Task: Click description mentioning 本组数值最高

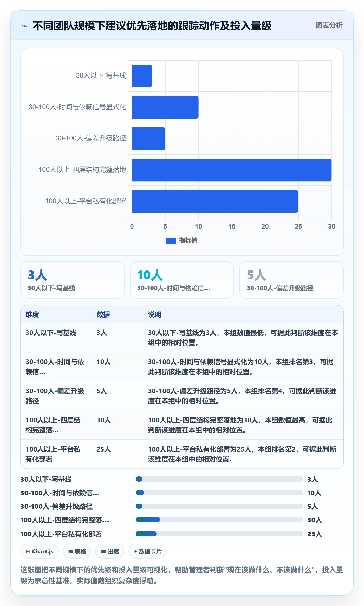Action: tap(240, 425)
